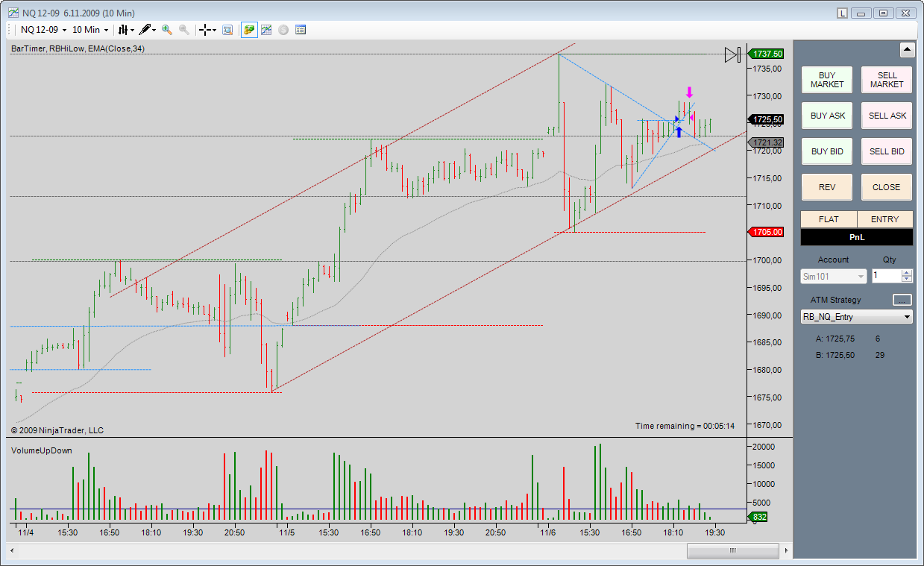Open the 10 Min interval dropdown
The height and width of the screenshot is (566, 924).
tap(90, 30)
